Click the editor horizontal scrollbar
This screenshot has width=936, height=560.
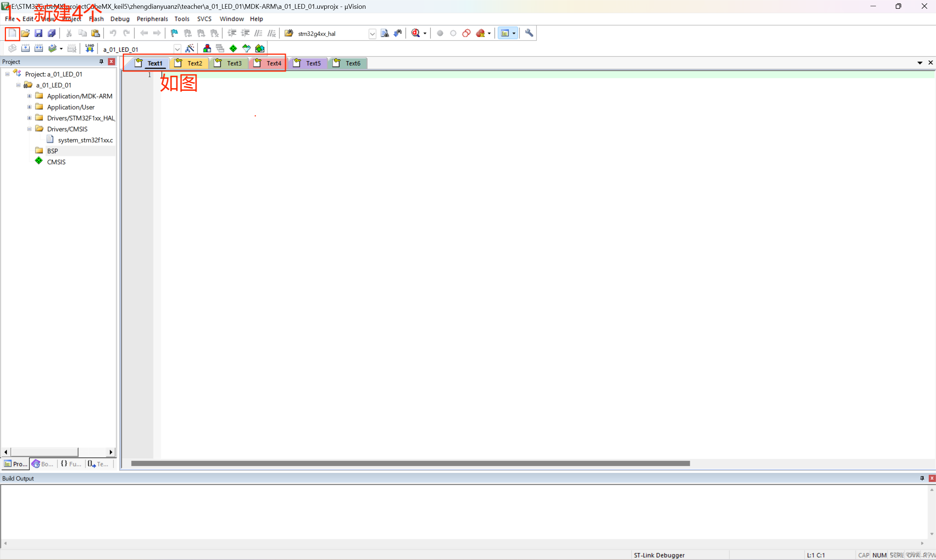pyautogui.click(x=410, y=463)
